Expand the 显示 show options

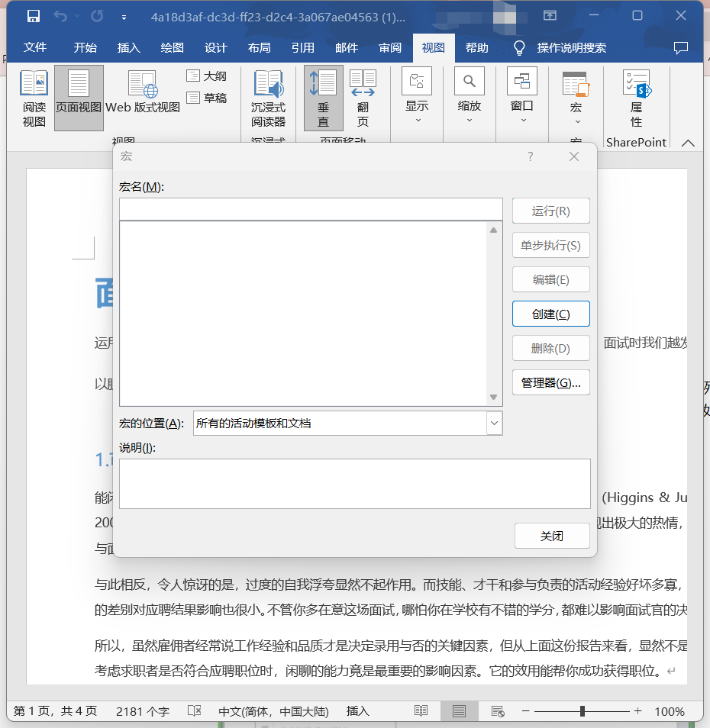click(417, 98)
